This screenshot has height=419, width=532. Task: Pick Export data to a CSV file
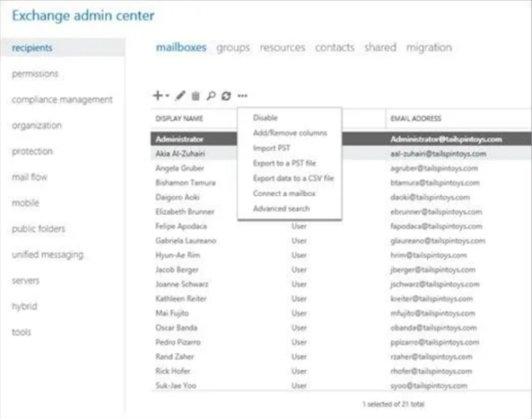(x=293, y=179)
